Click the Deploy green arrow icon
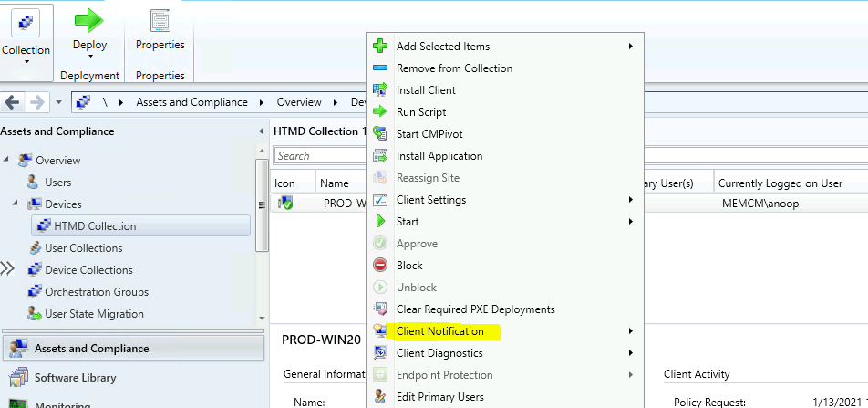868x408 pixels. (x=89, y=20)
